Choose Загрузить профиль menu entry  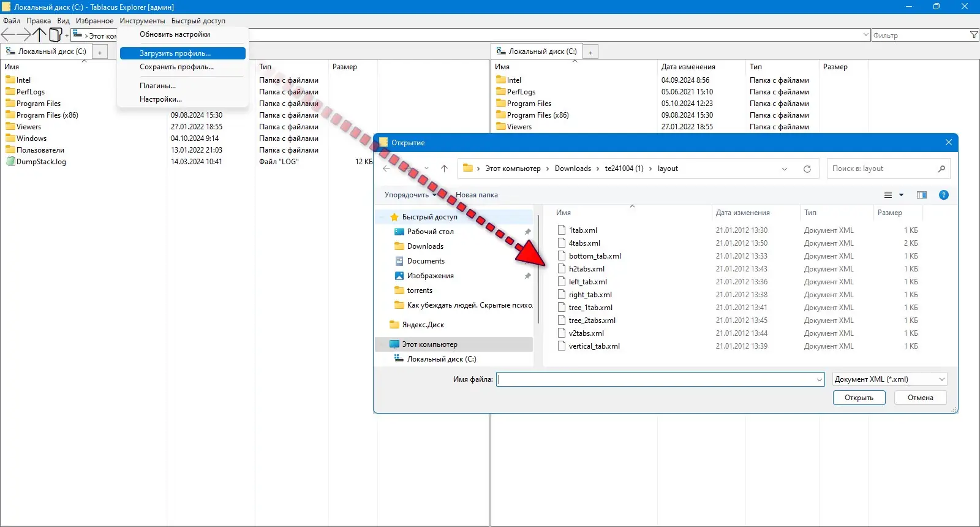(x=183, y=53)
